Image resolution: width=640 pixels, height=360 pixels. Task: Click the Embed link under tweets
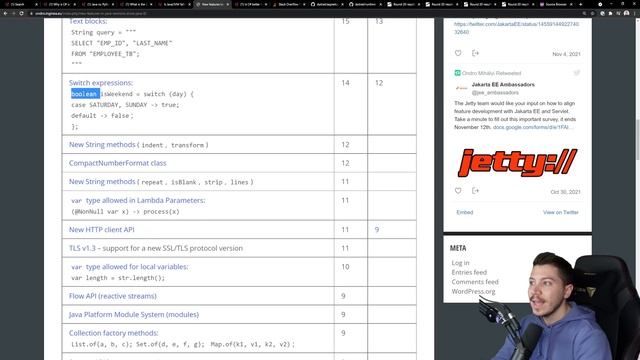(464, 212)
